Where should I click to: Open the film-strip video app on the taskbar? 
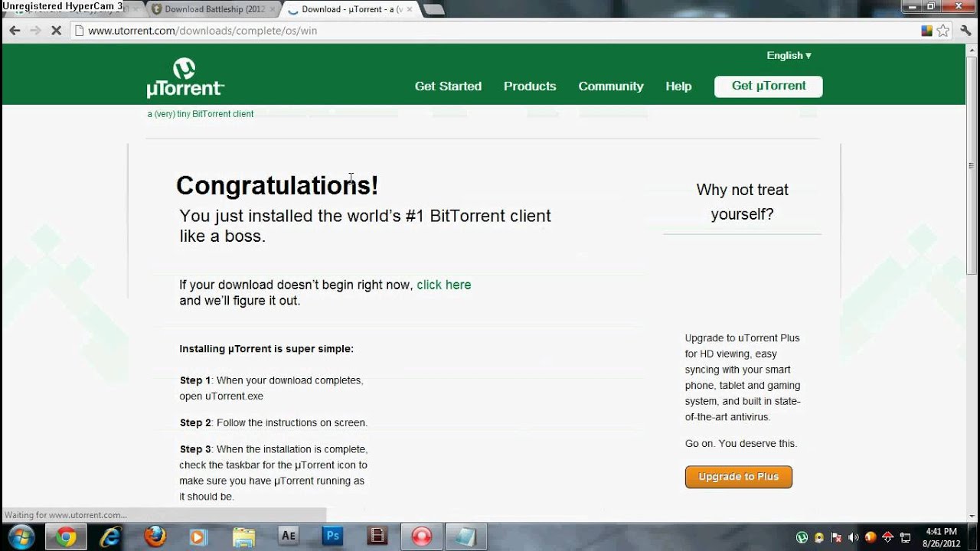[377, 536]
